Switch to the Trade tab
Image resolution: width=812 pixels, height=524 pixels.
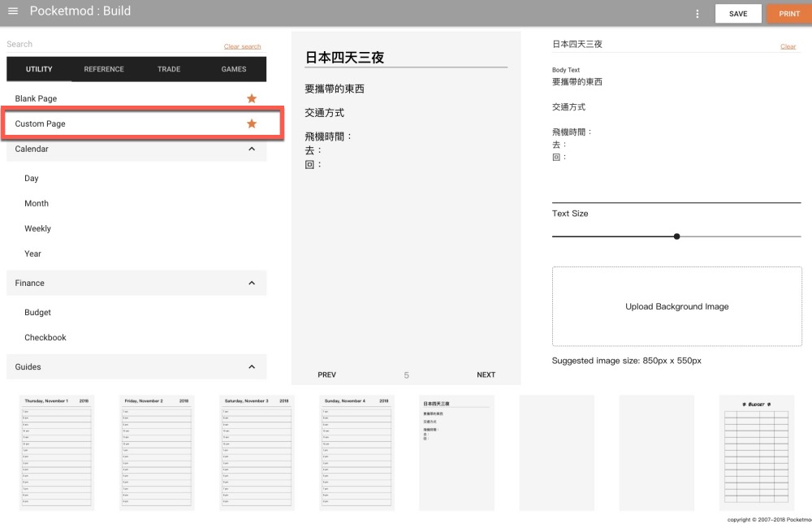coord(169,69)
